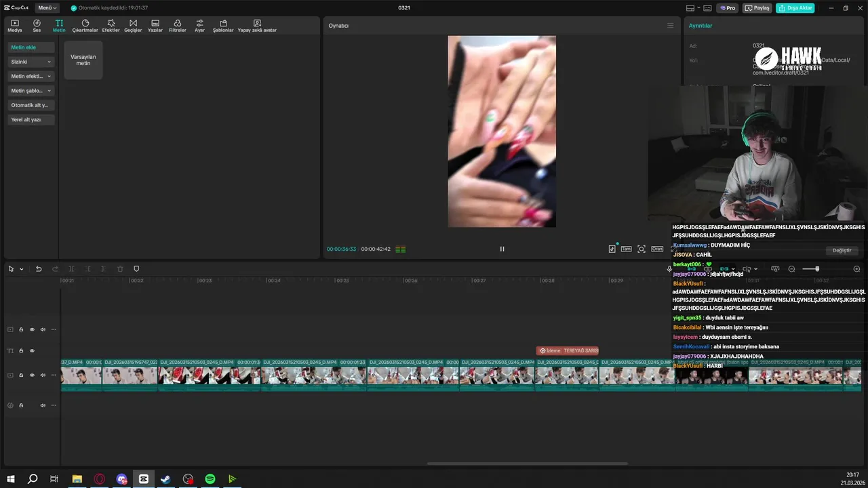868x488 pixels.
Task: Zoom out the timeline
Action: 791,269
